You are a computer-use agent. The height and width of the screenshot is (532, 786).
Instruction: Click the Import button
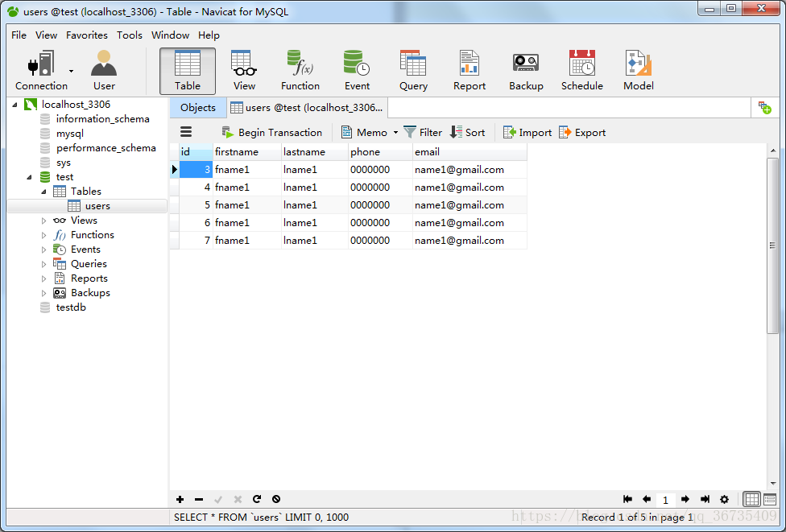527,132
